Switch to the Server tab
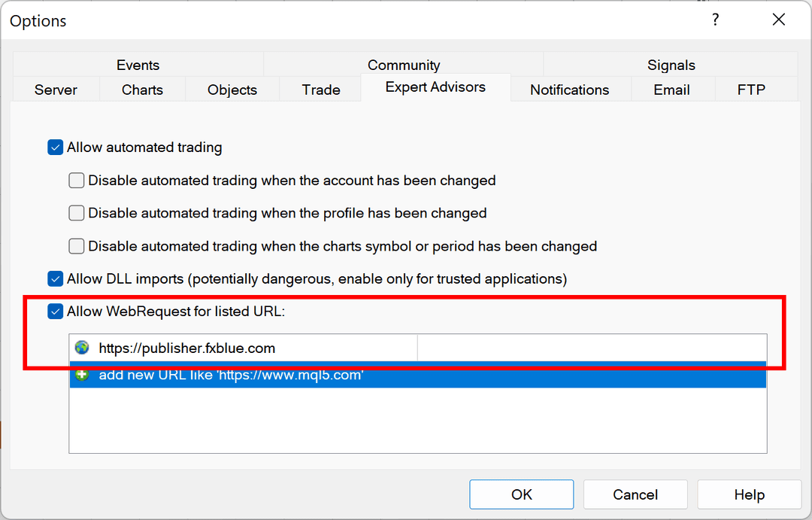 [55, 89]
